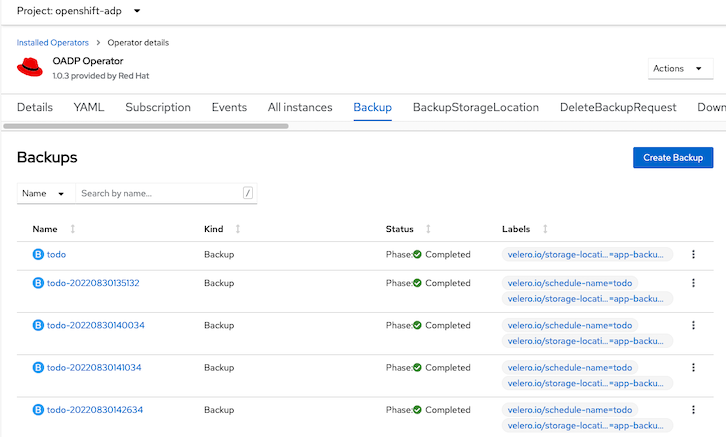Viewport: 726px width, 437px height.
Task: Select the Backup tab
Action: tap(373, 107)
